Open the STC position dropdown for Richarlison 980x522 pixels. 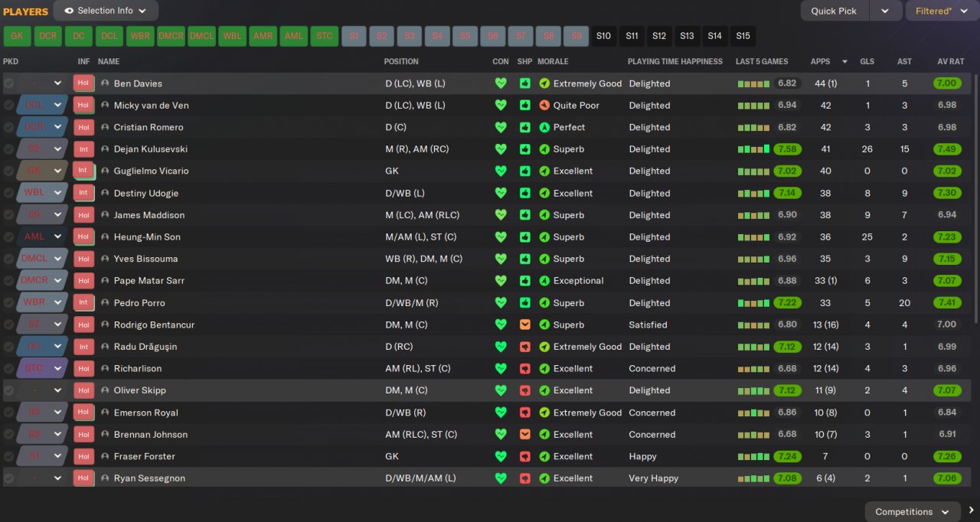(57, 368)
